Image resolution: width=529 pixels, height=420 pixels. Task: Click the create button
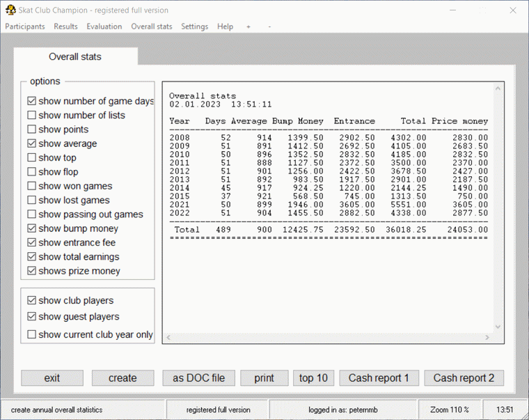[123, 378]
